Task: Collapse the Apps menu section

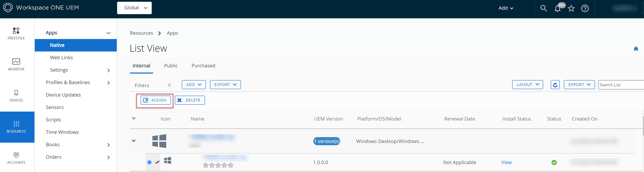Action: point(108,33)
